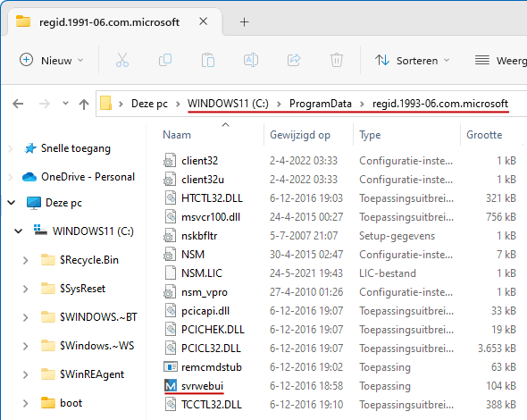
Task: Click 'Deze pc' in address breadcrumb
Action: (149, 104)
